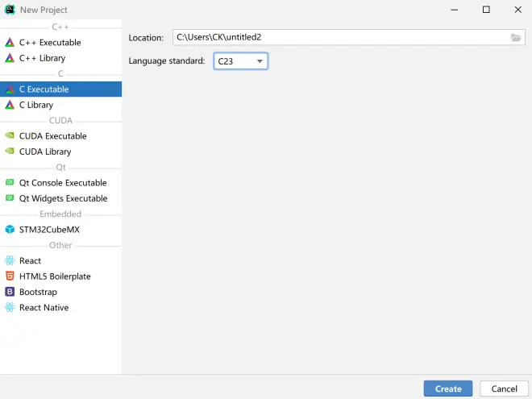Create the new project
The height and width of the screenshot is (399, 532).
448,389
